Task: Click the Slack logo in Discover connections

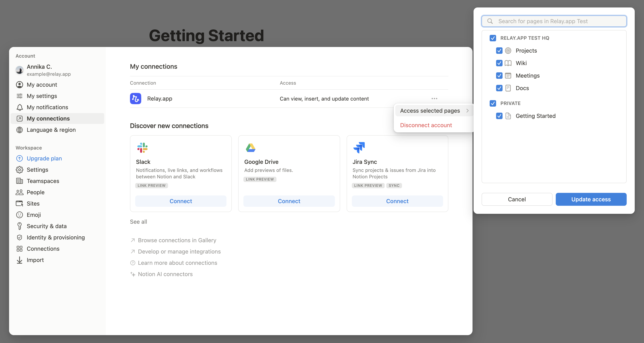Action: point(142,148)
